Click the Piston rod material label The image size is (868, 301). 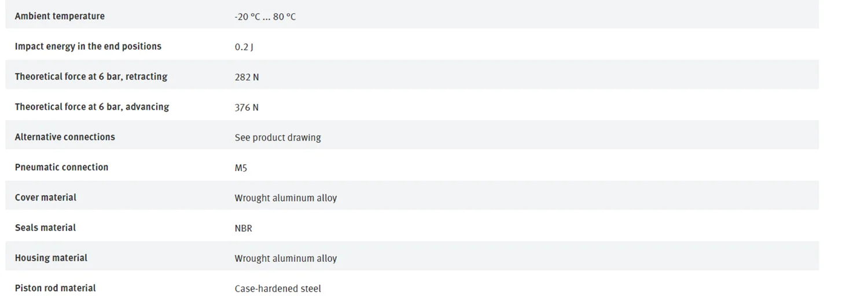pos(56,288)
